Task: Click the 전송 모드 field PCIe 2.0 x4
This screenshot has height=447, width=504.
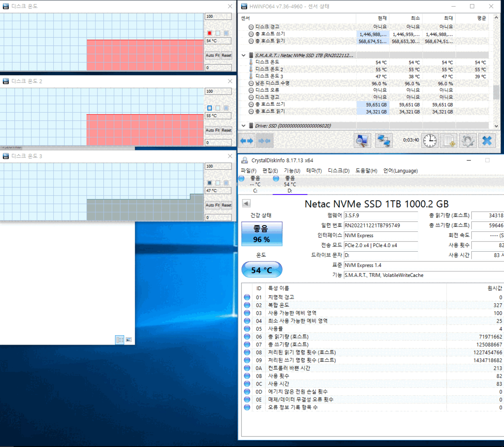Action: click(381, 245)
